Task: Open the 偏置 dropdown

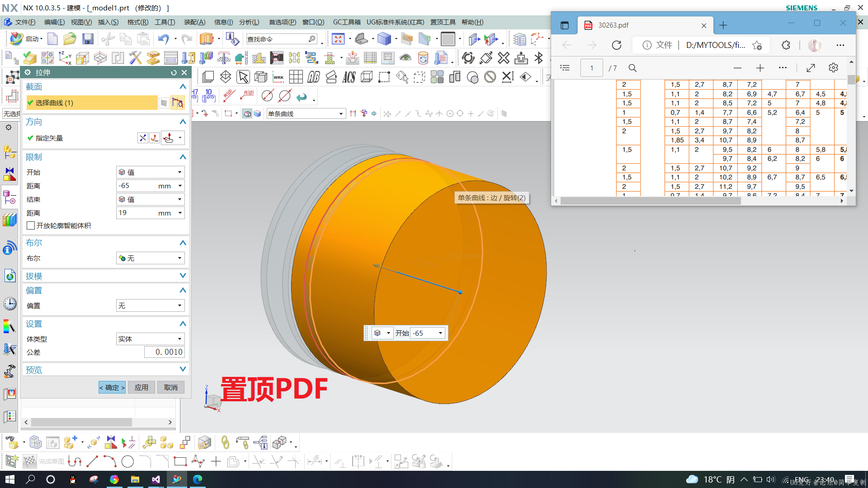Action: [151, 306]
